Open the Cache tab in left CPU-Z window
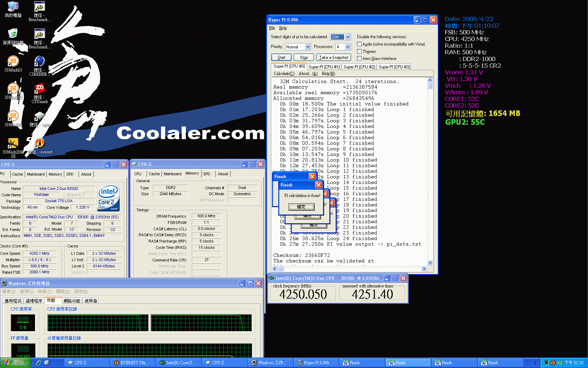The image size is (588, 368). (x=17, y=174)
